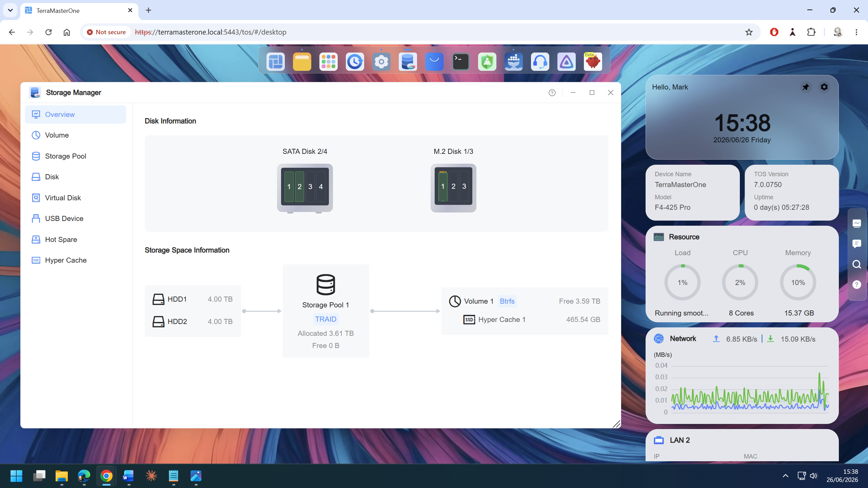Open the Hot Spare section
Screen dimensions: 868x488
pos(75,240)
